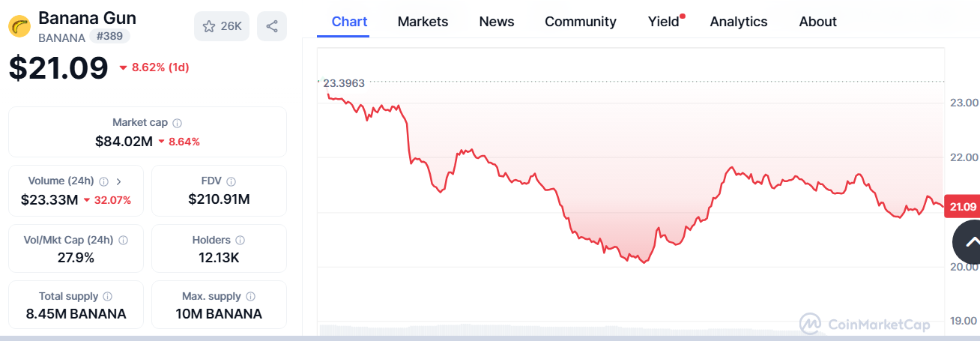980x341 pixels.
Task: Open Max. supply info icon
Action: point(251,297)
